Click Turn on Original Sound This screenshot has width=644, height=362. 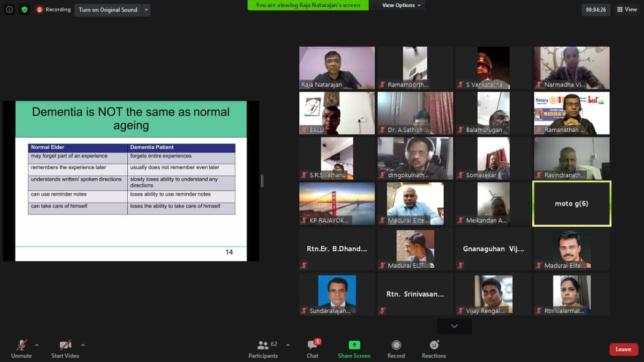(x=108, y=10)
